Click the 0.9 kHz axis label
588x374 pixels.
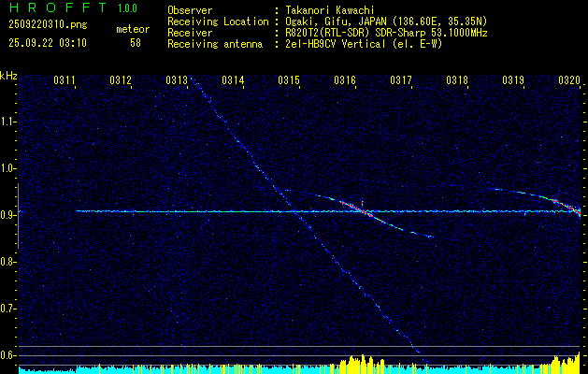pyautogui.click(x=8, y=215)
